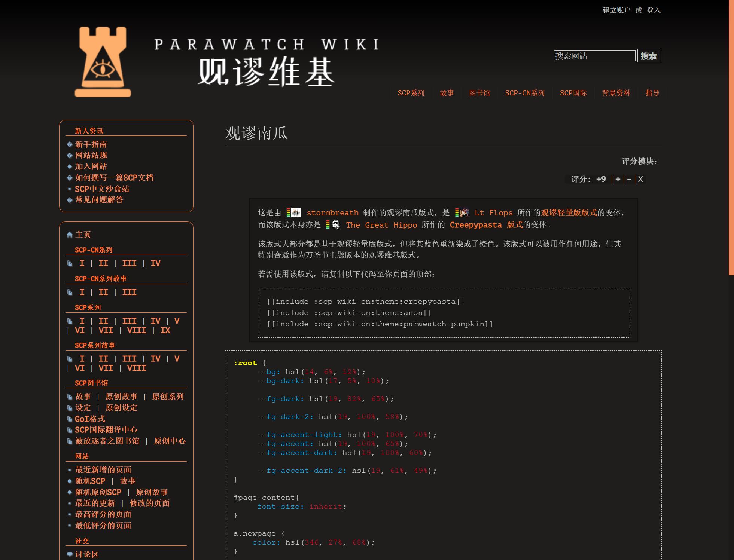
Task: Click stormbreath's user avatar icon
Action: 296,213
